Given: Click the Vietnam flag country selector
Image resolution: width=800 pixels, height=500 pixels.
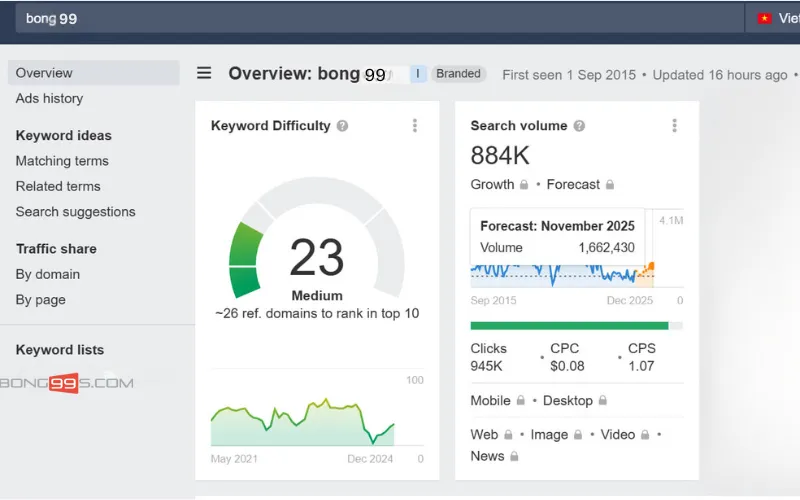Looking at the screenshot, I should 772,19.
